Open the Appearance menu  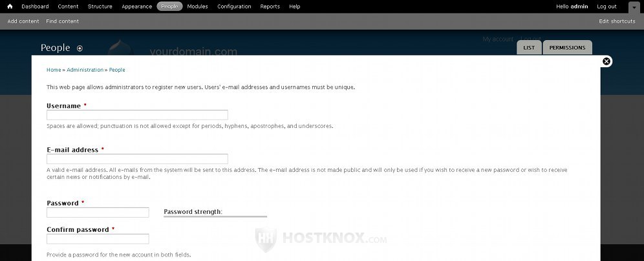pos(137,6)
